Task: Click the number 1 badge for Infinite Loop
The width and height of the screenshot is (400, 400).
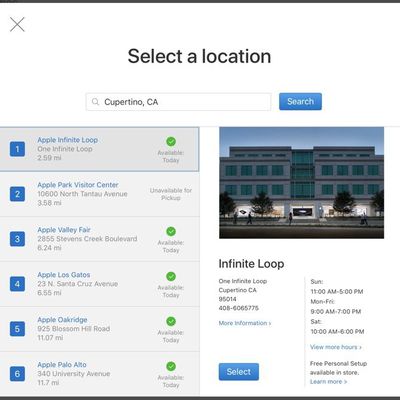Action: point(17,149)
